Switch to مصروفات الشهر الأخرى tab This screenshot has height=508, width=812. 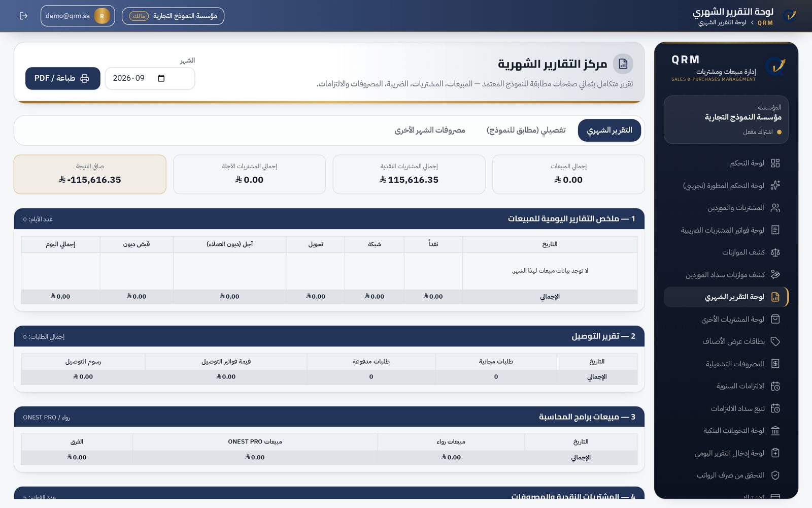430,131
